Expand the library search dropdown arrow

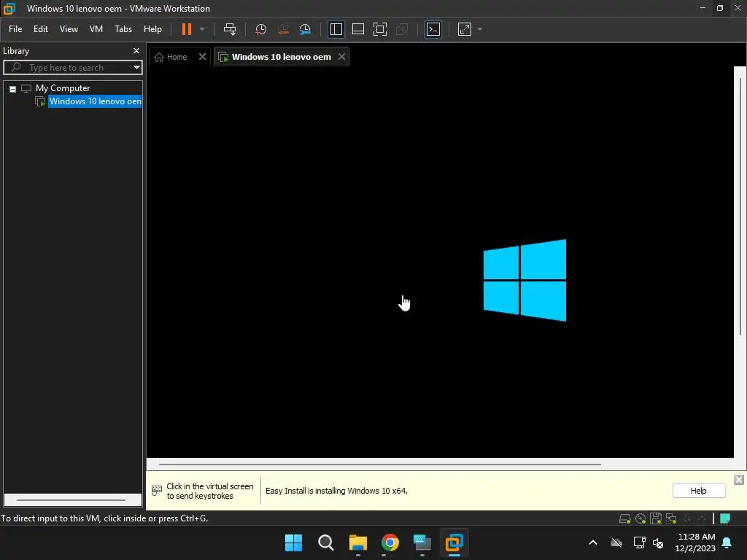coord(136,68)
